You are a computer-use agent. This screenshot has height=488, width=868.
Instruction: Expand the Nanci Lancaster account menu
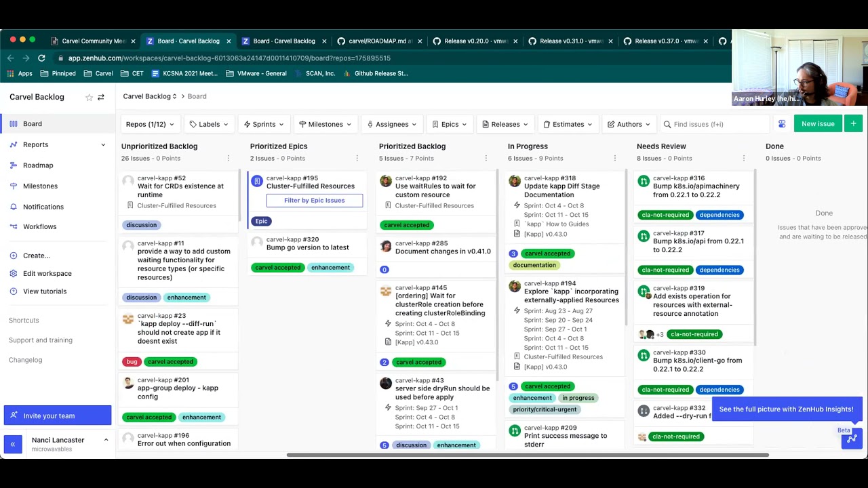point(106,440)
